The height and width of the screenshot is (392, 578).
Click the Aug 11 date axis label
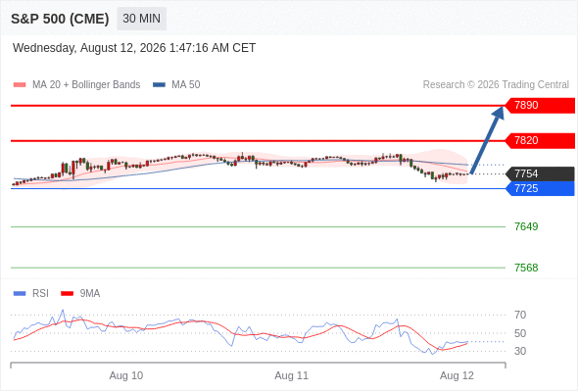291,375
